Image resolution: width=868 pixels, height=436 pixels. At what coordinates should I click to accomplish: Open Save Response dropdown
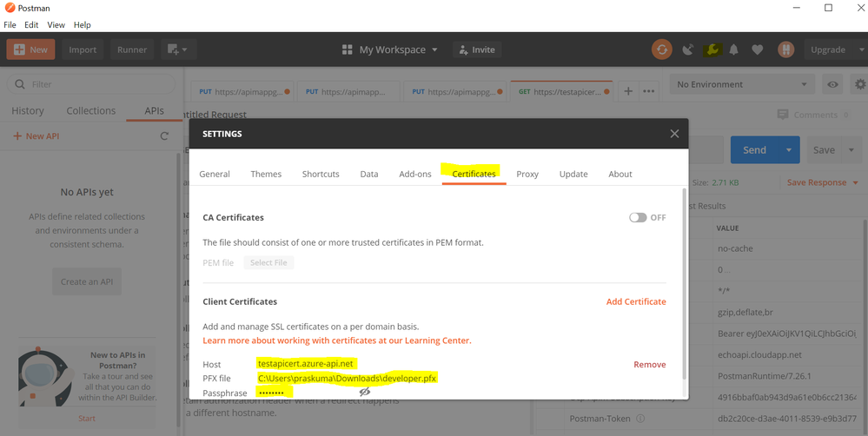pos(823,182)
